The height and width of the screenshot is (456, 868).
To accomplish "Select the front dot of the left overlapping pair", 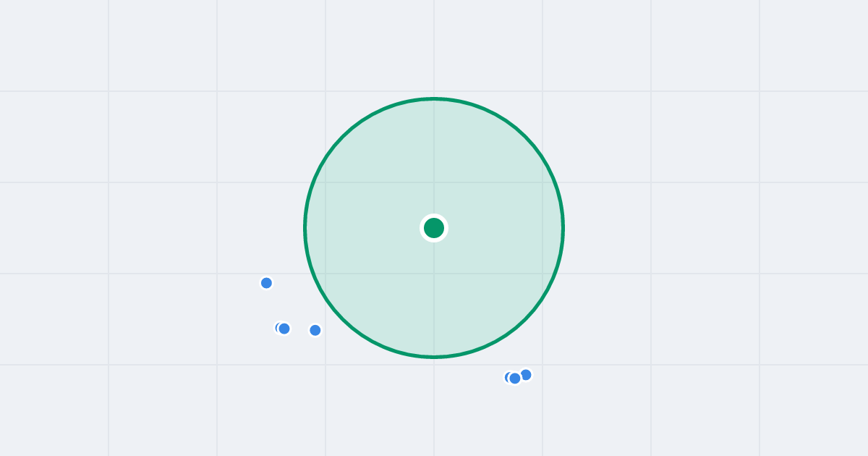I will tap(284, 329).
